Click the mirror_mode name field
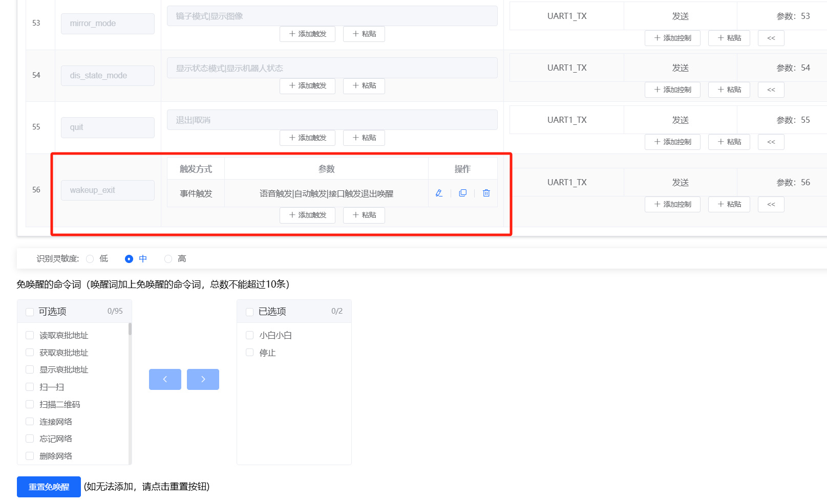 pyautogui.click(x=108, y=24)
